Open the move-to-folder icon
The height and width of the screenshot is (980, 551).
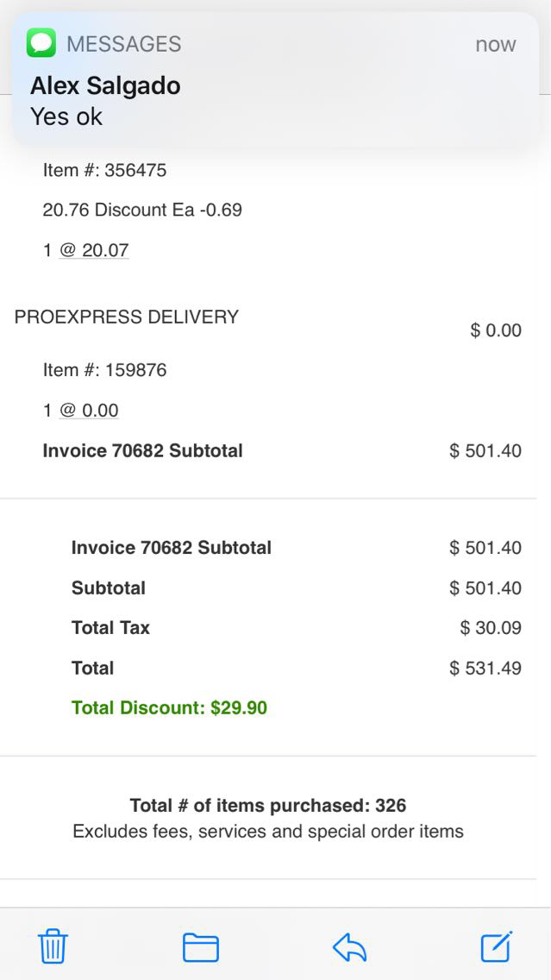(x=201, y=947)
